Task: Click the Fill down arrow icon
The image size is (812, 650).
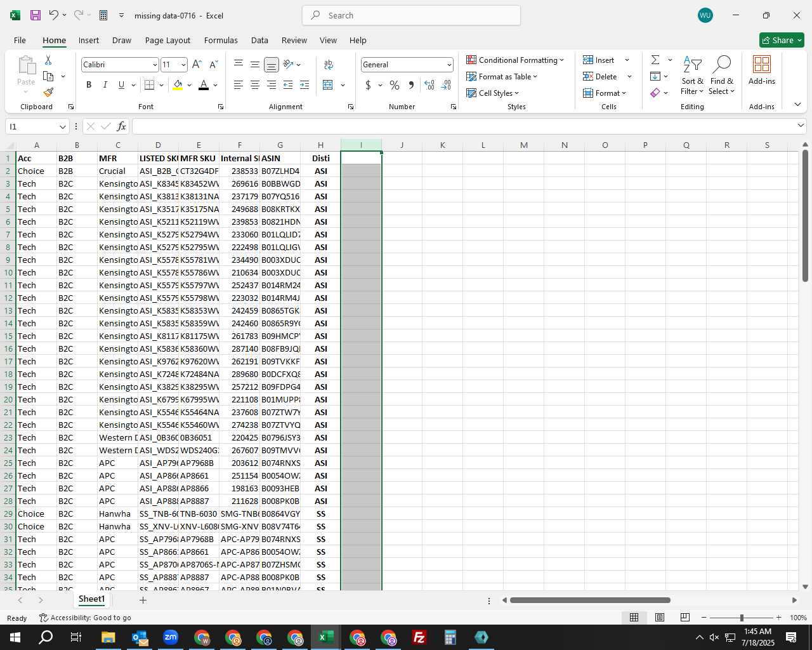Action: pyautogui.click(x=655, y=76)
